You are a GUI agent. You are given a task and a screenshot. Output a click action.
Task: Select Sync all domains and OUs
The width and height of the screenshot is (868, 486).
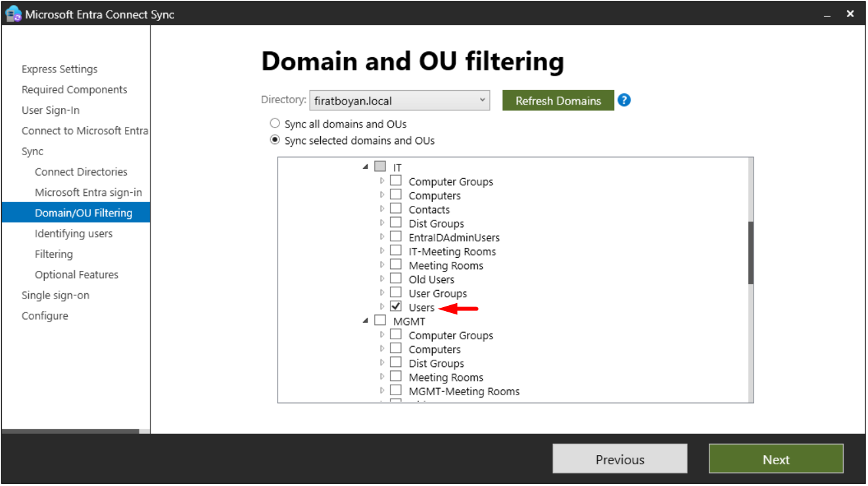coord(276,123)
